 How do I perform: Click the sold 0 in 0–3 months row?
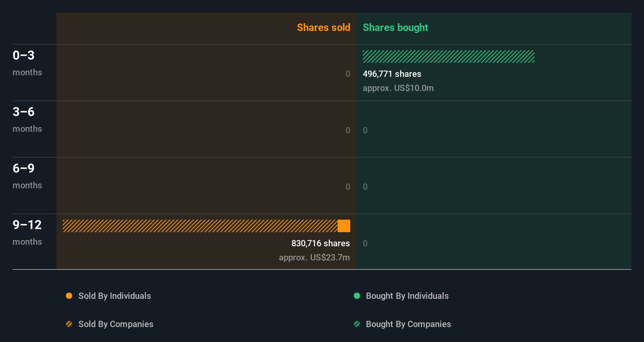pyautogui.click(x=348, y=74)
